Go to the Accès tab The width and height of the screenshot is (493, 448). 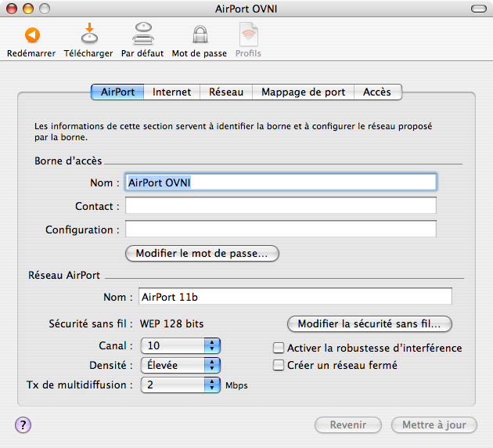(x=378, y=92)
